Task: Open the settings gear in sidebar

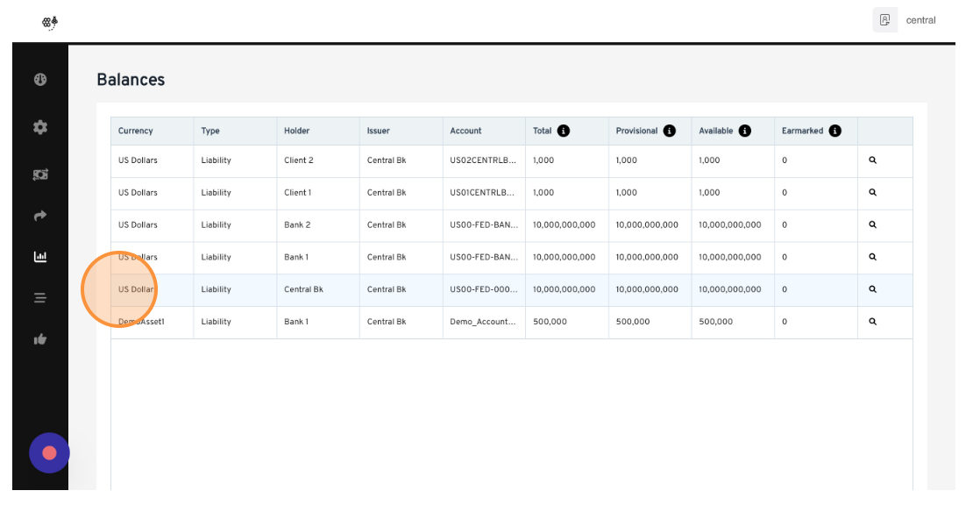Action: pyautogui.click(x=40, y=127)
